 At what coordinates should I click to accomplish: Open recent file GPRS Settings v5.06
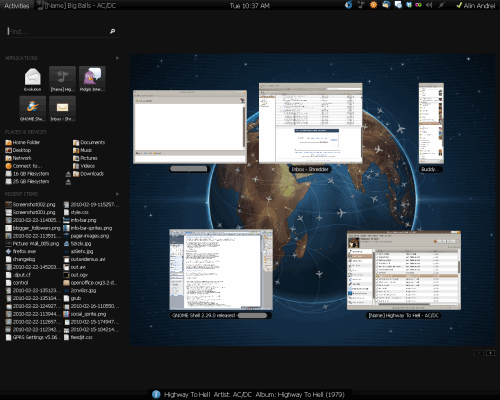pyautogui.click(x=33, y=337)
